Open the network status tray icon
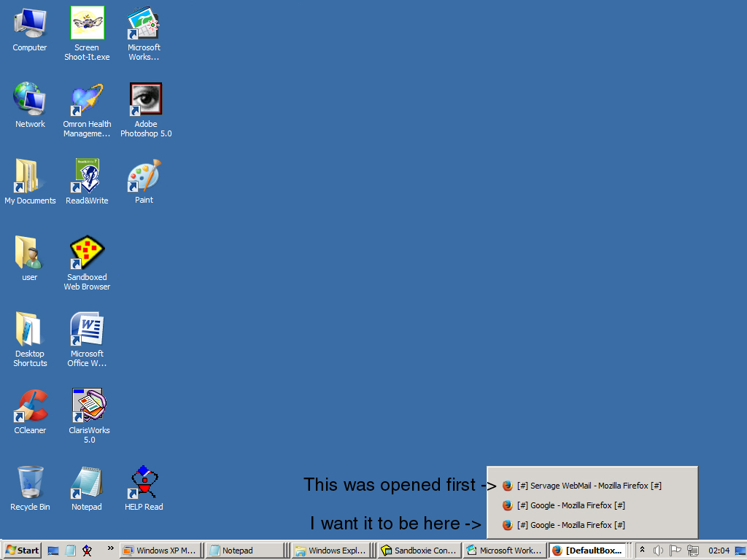 tap(692, 550)
